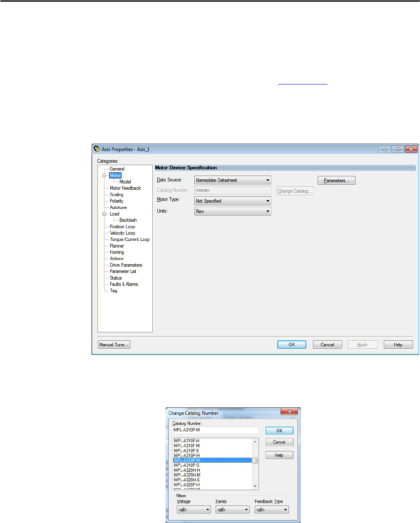Click OK in Change Catalog Number dialog
Viewport: 420px width, 523px height.
pos(279,431)
